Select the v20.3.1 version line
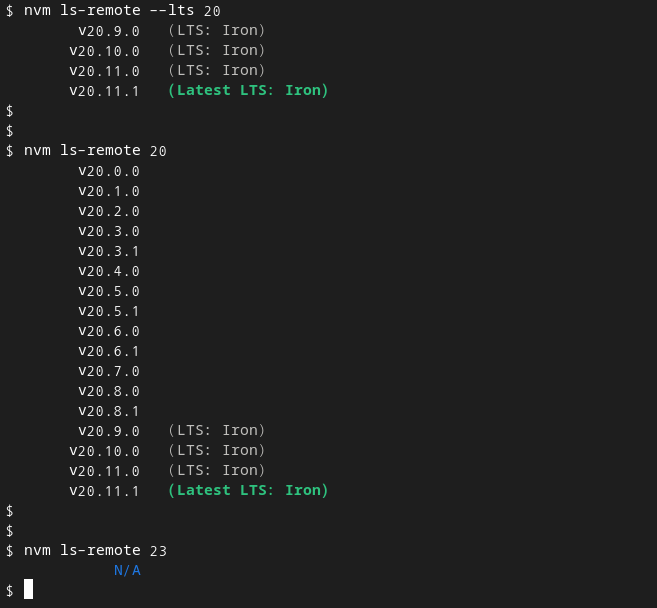Screen dimensions: 657x608 (109, 251)
